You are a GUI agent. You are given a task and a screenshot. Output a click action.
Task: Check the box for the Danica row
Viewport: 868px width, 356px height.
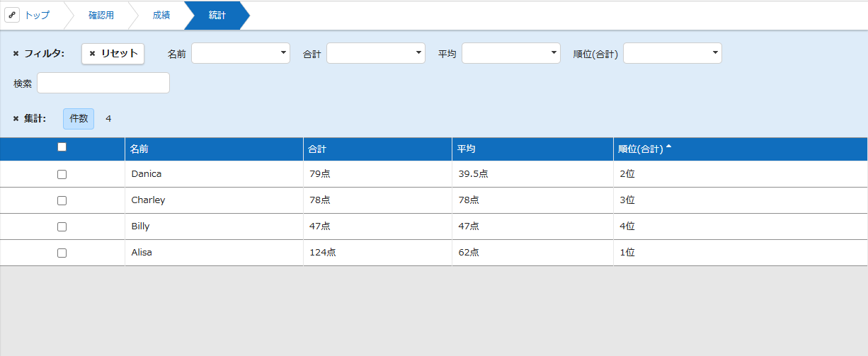tap(62, 174)
